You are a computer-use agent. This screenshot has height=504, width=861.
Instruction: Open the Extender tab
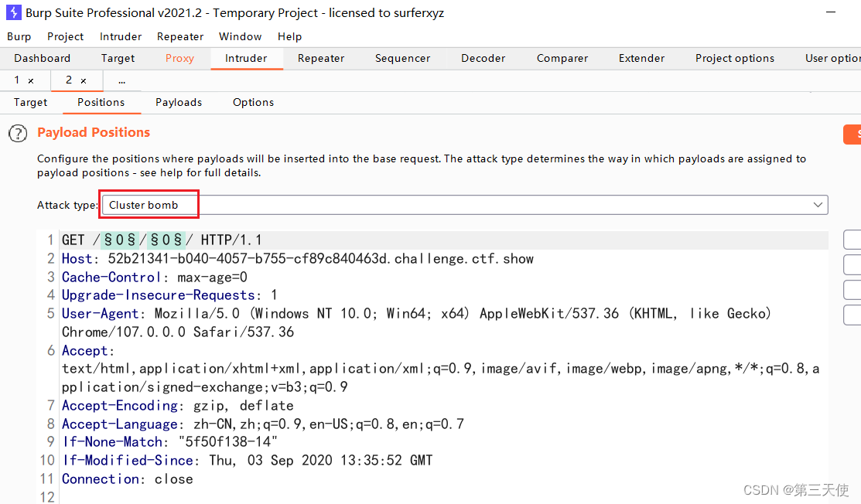click(x=641, y=58)
